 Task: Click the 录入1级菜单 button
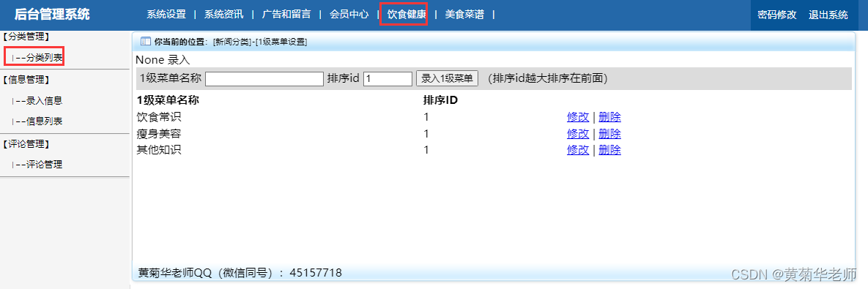[447, 78]
